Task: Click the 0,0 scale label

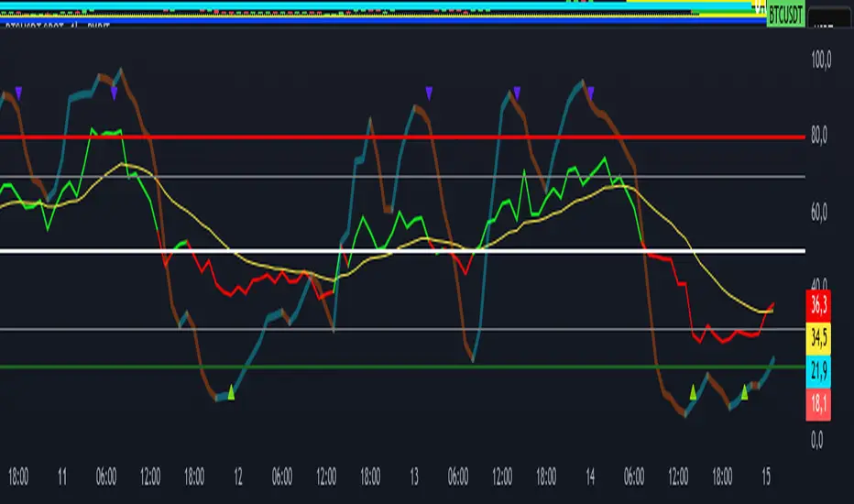Action: coord(816,440)
